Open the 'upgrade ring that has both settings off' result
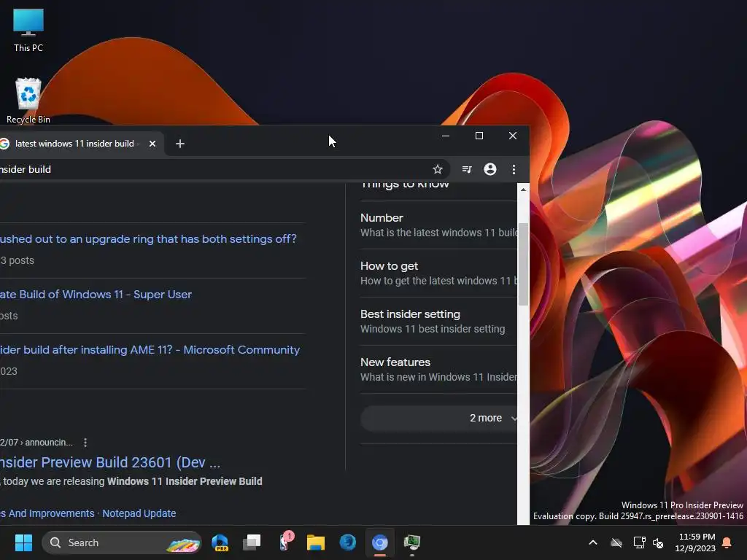The image size is (747, 560). pos(148,238)
